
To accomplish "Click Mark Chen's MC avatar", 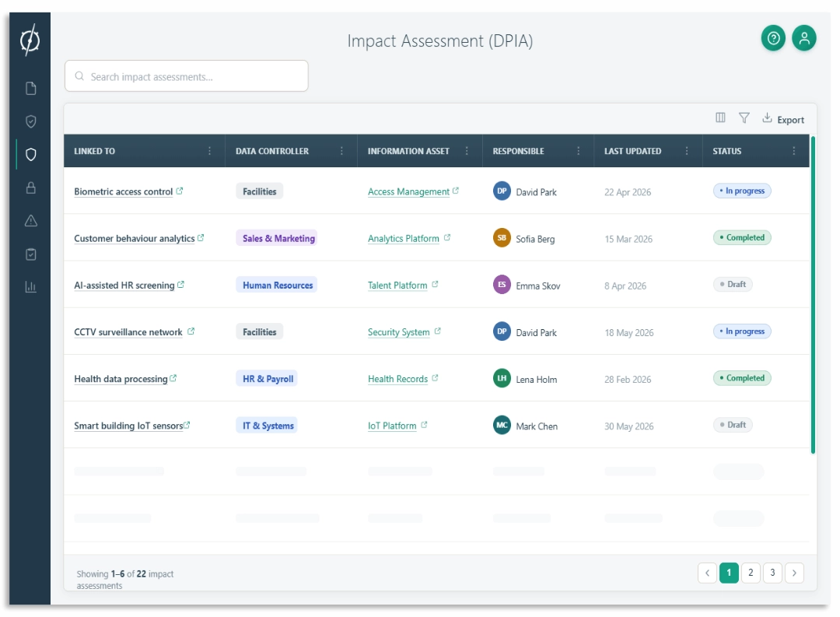I will [502, 425].
